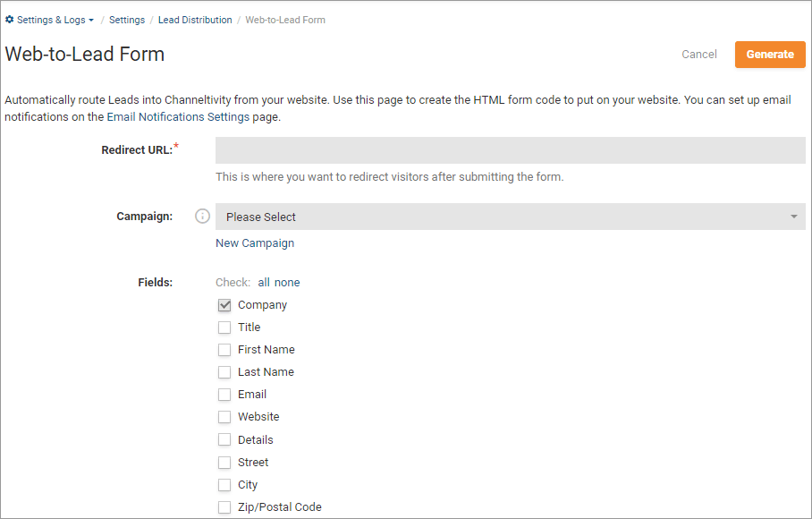The width and height of the screenshot is (812, 519).
Task: Check the Website checkbox
Action: point(224,416)
